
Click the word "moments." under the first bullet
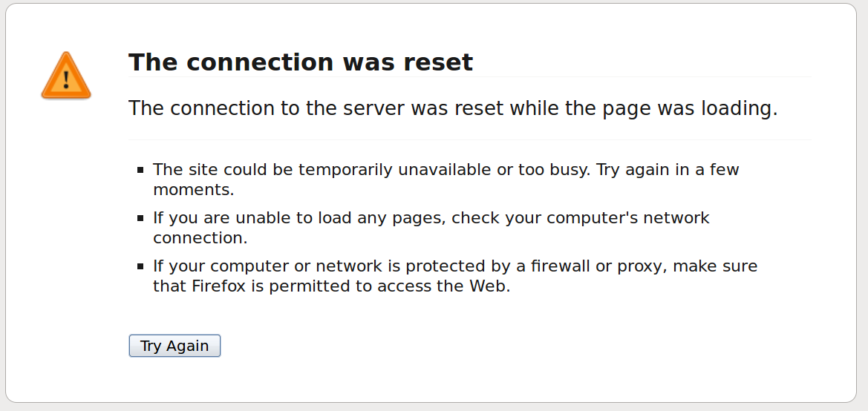point(194,190)
